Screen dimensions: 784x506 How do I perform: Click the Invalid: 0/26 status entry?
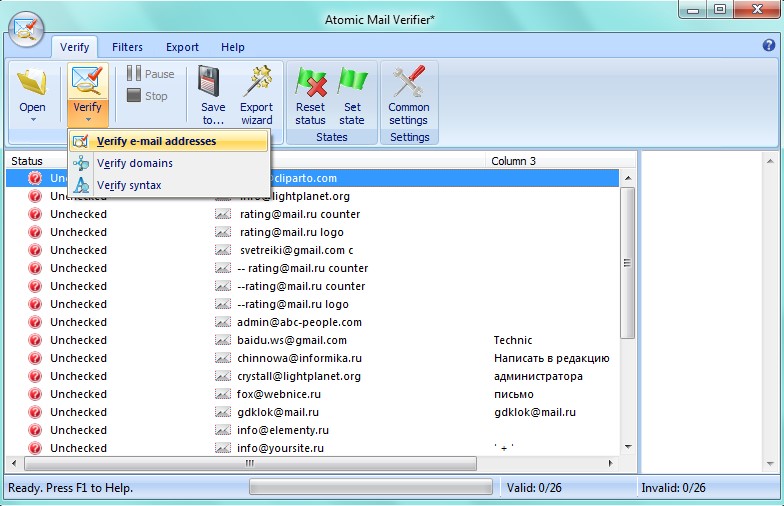674,488
